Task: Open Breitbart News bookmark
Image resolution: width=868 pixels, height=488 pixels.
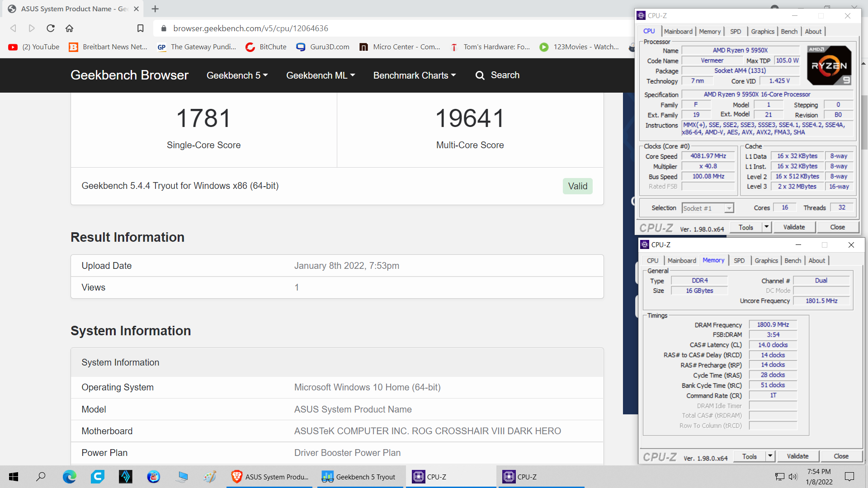Action: coord(108,47)
